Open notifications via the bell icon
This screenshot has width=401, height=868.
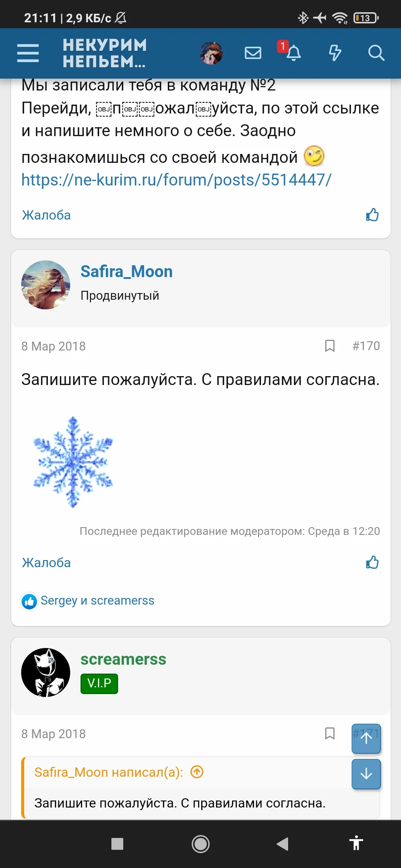pos(293,54)
